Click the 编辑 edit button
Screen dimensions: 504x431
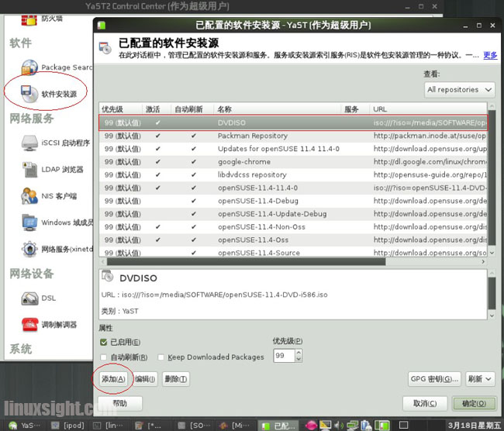145,379
